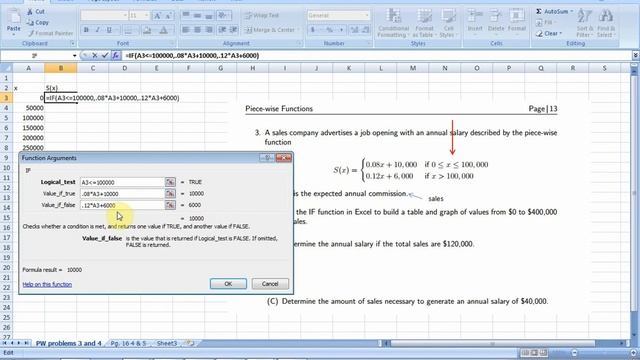Click the Increase Font Size icon
This screenshot has height=360, width=640.
tap(157, 16)
